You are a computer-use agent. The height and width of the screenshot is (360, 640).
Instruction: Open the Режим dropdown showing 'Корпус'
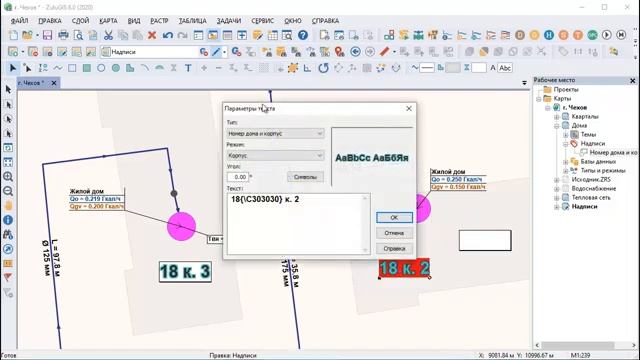point(276,156)
